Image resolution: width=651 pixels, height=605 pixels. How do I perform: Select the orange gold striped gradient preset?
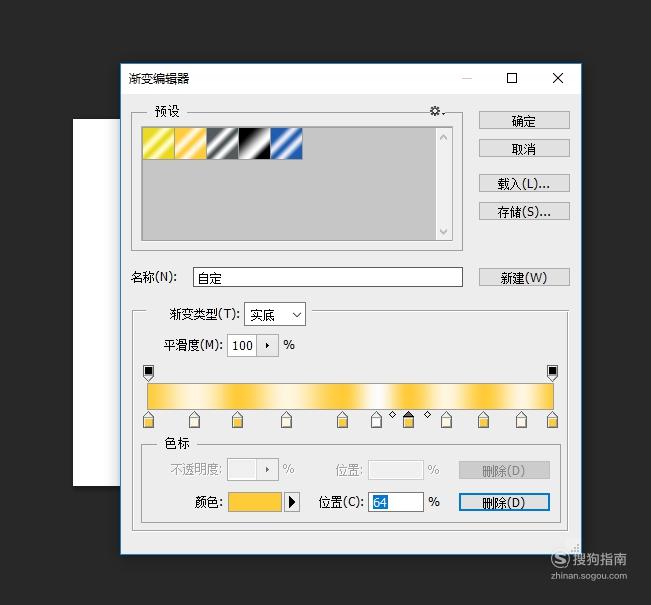pos(190,143)
